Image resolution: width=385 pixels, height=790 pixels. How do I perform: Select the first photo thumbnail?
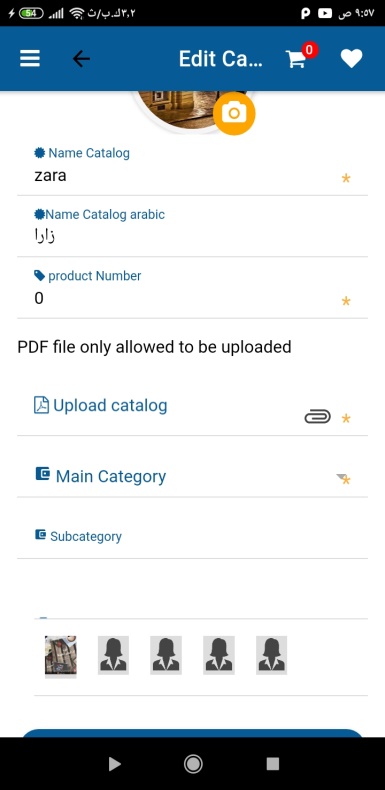(60, 655)
